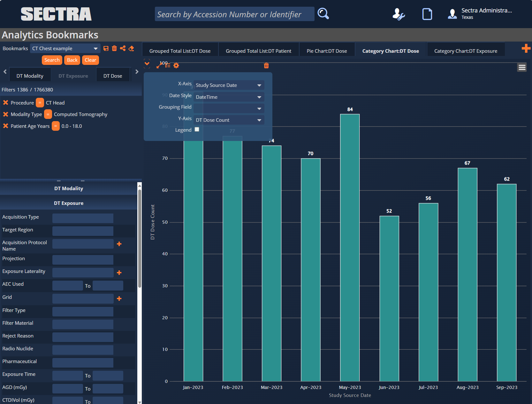Toggle the Patient Age Years equals operator

tap(55, 126)
